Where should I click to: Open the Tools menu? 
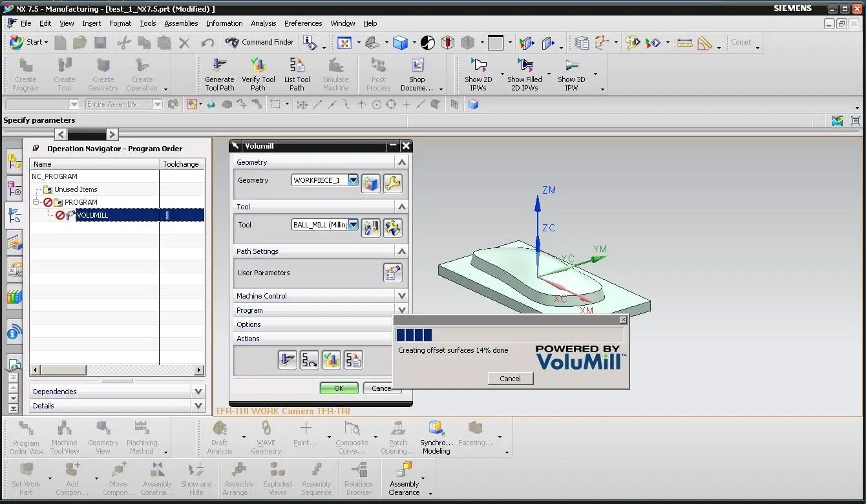148,23
